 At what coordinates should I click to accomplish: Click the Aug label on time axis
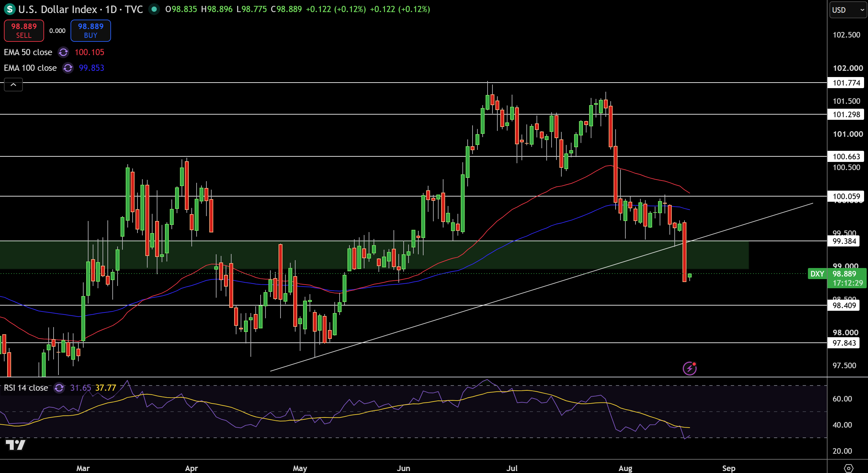tap(625, 468)
